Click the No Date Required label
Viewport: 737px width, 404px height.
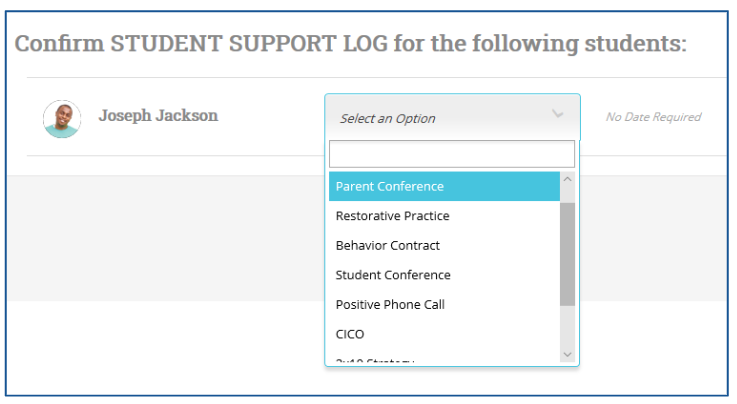tap(653, 117)
